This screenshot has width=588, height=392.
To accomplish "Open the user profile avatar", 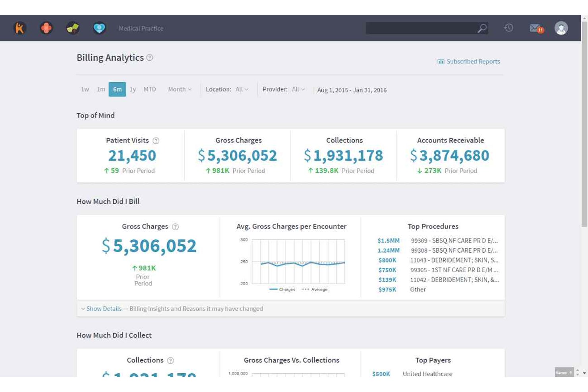I will click(x=561, y=28).
